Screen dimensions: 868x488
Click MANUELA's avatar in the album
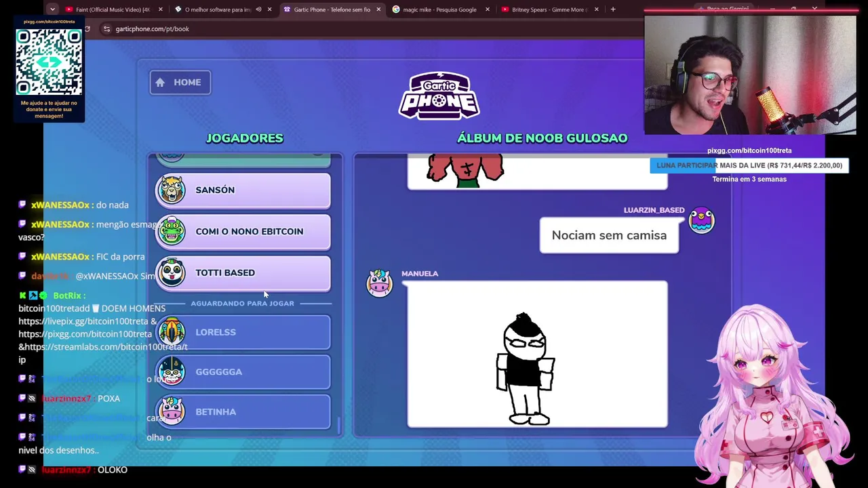click(379, 283)
